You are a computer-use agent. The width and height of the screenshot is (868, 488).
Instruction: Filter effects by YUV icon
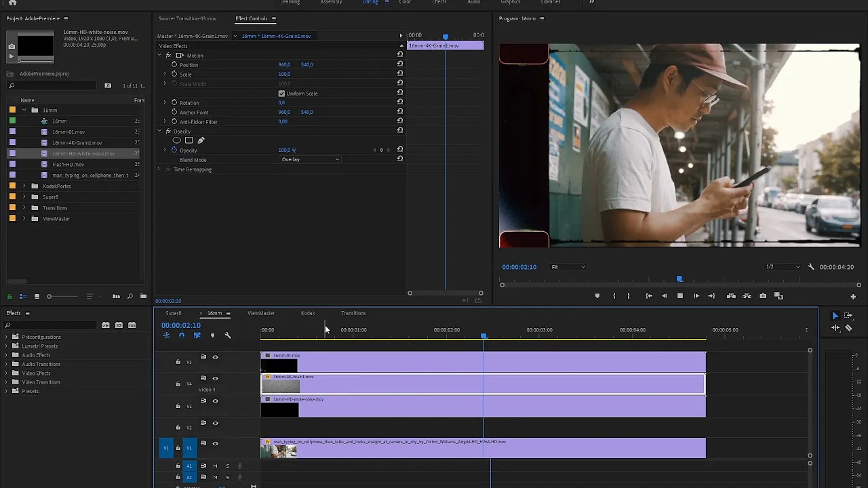(x=132, y=325)
